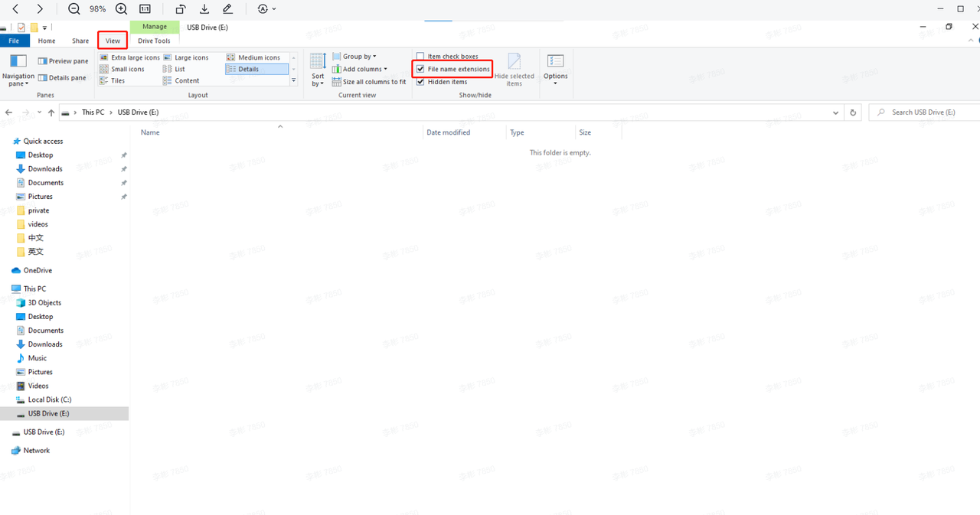Open the Drive Tools tab
This screenshot has height=515, width=980.
click(153, 40)
